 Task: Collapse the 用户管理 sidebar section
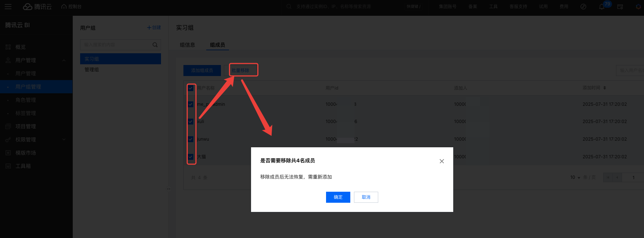[64, 60]
